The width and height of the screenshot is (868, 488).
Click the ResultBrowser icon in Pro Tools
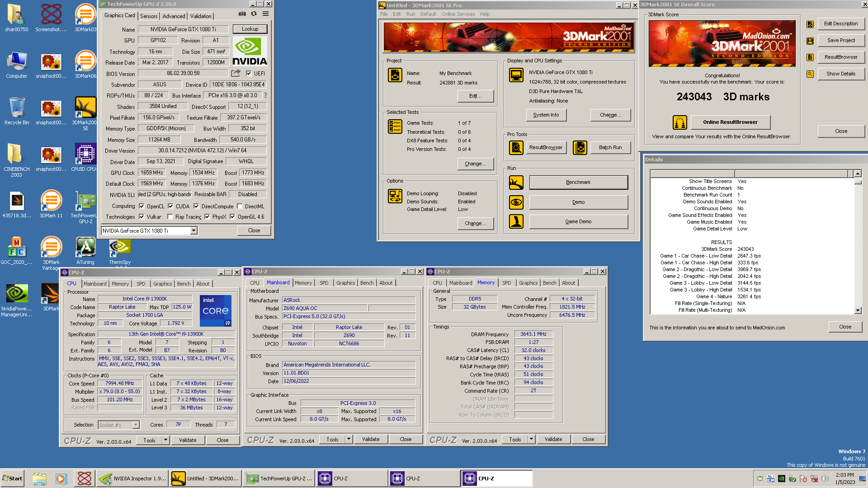(x=516, y=147)
